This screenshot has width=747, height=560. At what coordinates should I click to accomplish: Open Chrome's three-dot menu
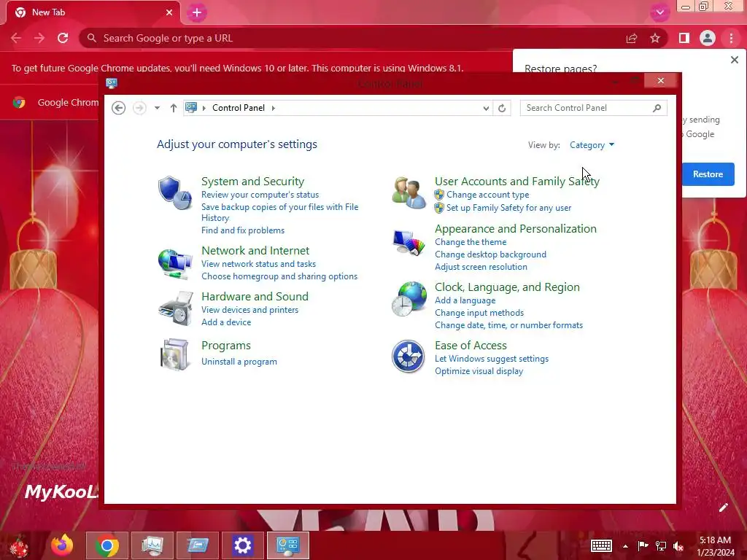click(x=731, y=38)
